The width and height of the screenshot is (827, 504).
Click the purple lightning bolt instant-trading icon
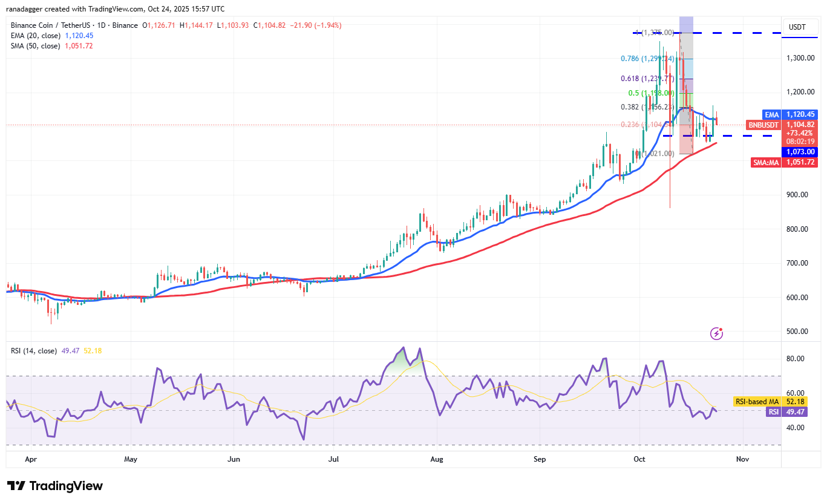point(716,333)
